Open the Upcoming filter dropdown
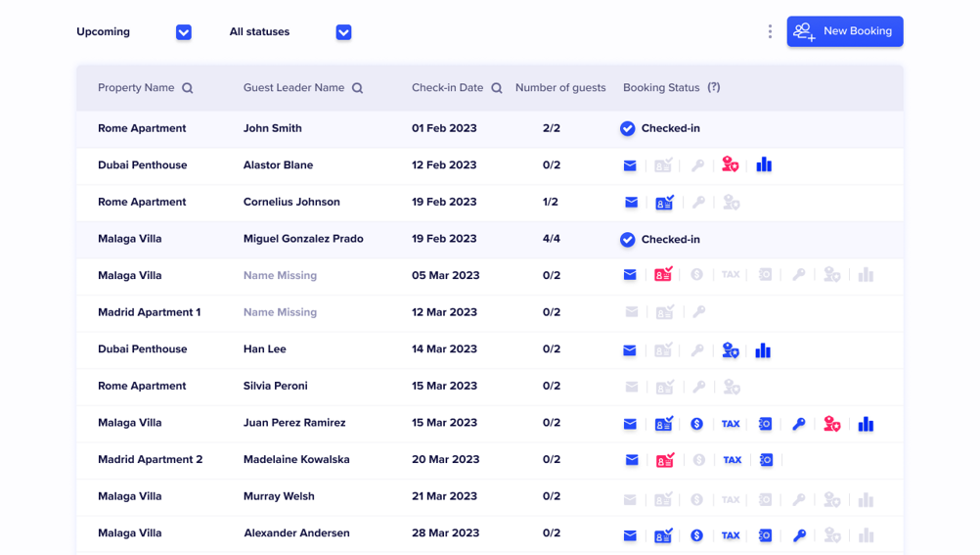The width and height of the screenshot is (980, 555). click(184, 32)
